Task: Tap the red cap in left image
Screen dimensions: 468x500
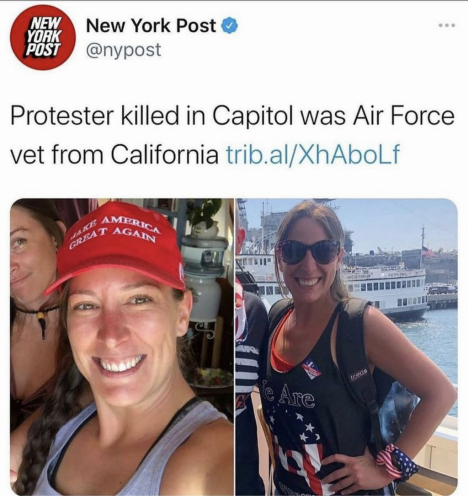Action: pos(115,248)
